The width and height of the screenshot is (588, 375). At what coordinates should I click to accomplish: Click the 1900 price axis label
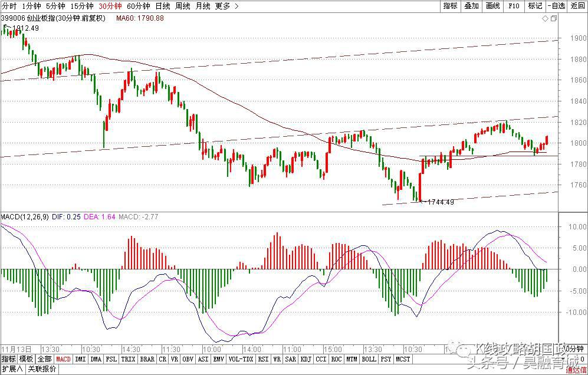(x=578, y=38)
